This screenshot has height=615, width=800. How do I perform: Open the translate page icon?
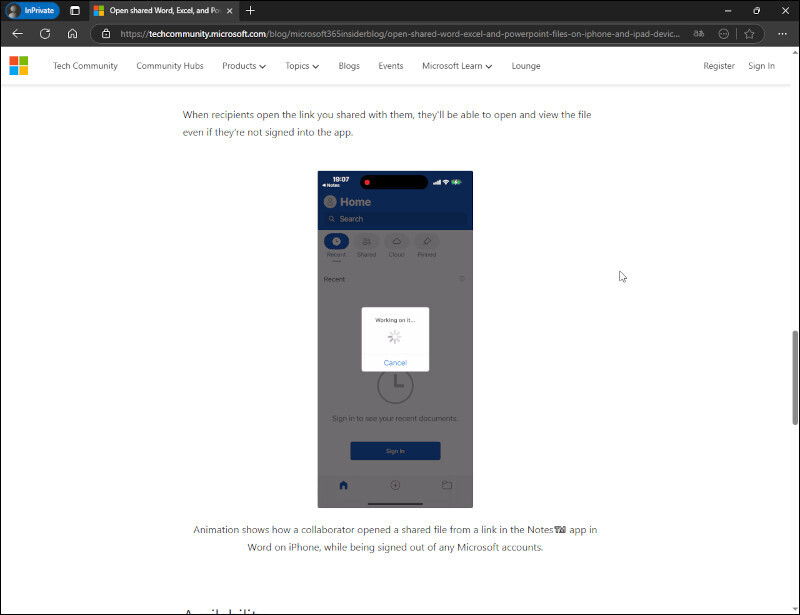click(x=698, y=34)
